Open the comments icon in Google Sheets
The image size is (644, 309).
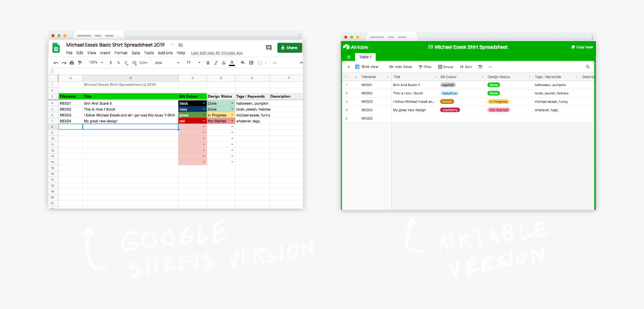click(x=269, y=48)
